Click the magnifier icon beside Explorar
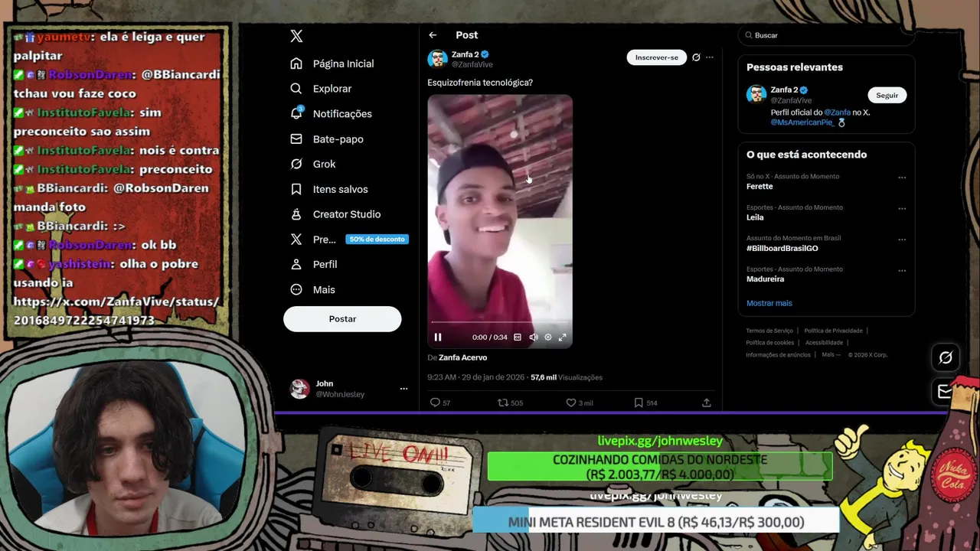980x551 pixels. click(296, 89)
